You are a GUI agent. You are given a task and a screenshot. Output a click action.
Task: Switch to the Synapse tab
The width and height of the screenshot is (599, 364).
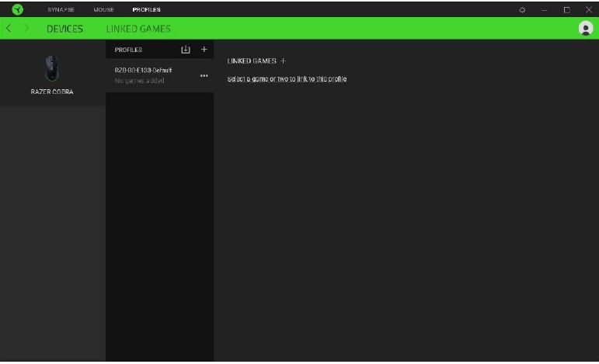click(x=60, y=9)
